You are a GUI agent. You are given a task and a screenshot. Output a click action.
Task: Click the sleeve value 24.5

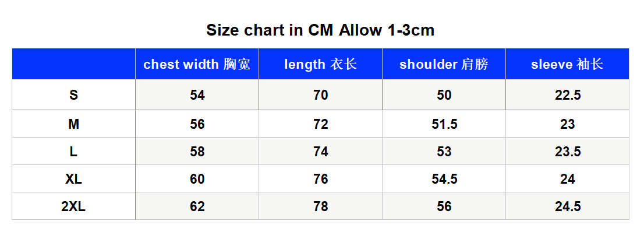(x=568, y=206)
